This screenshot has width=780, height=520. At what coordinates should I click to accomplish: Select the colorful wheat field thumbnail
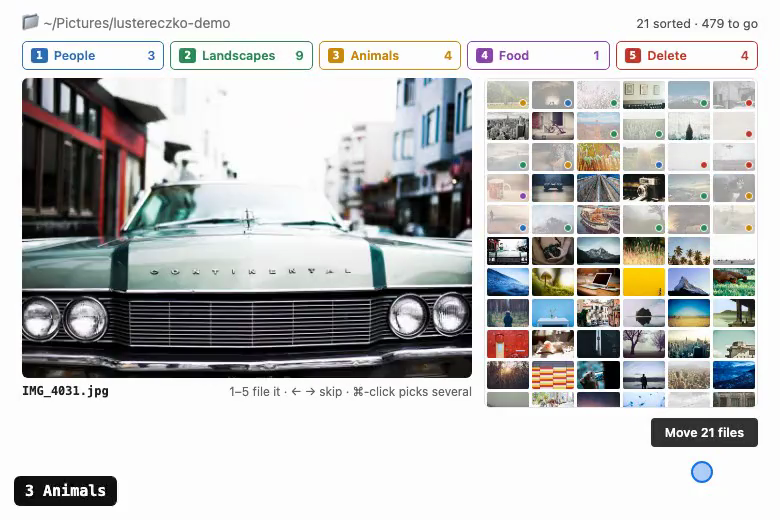598,157
